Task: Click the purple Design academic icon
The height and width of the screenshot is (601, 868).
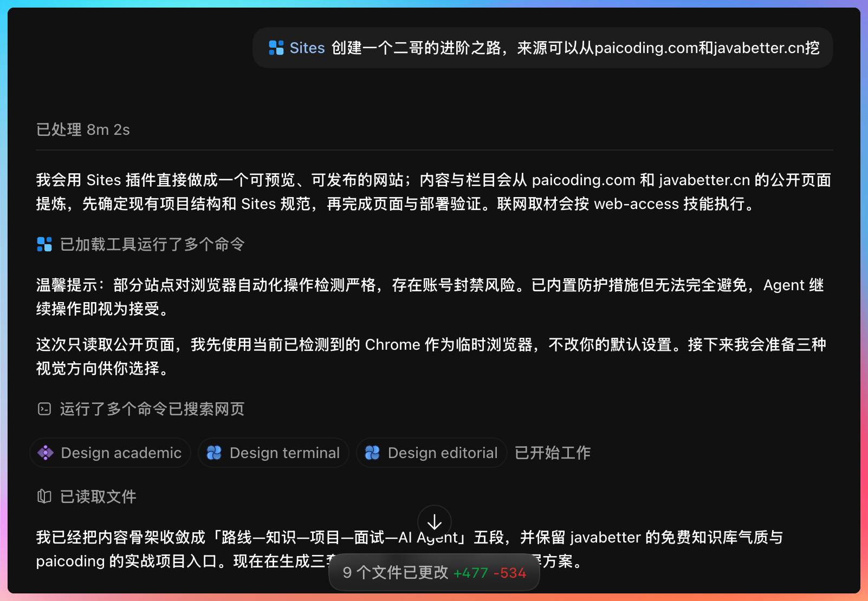Action: pyautogui.click(x=46, y=453)
